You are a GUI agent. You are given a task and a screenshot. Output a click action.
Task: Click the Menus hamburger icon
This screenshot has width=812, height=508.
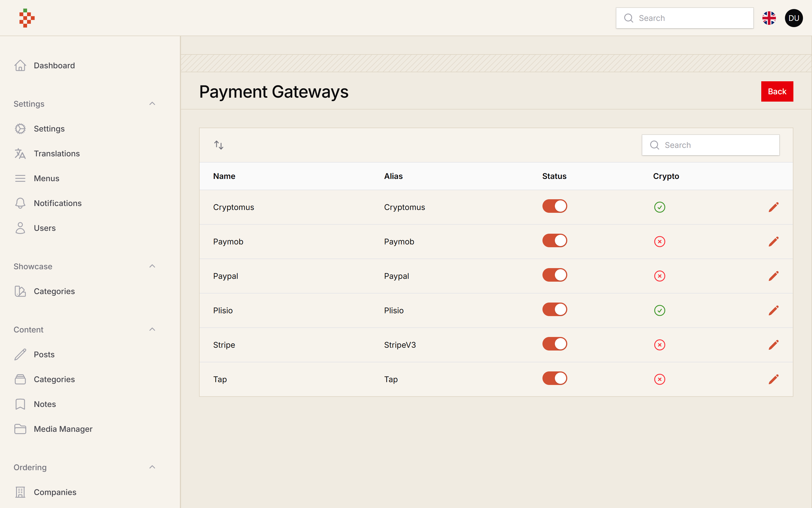click(20, 178)
